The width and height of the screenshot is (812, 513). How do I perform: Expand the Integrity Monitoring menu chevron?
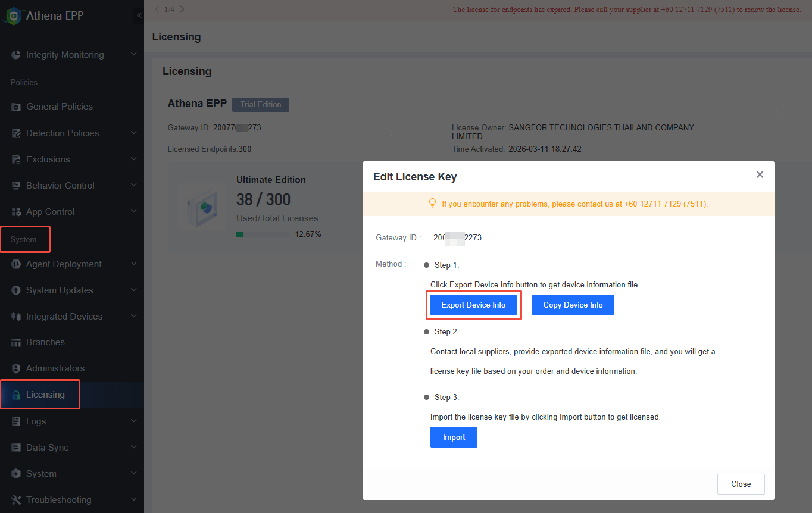(x=133, y=54)
